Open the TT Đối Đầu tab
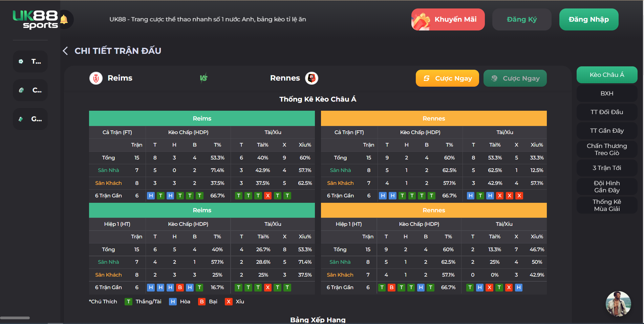Screen dimensions: 644x324 point(607,112)
